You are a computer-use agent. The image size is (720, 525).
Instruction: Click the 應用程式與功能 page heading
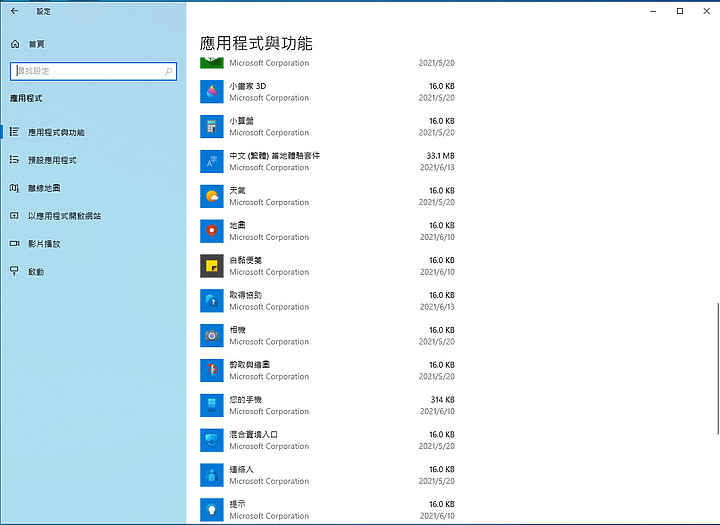click(x=256, y=44)
